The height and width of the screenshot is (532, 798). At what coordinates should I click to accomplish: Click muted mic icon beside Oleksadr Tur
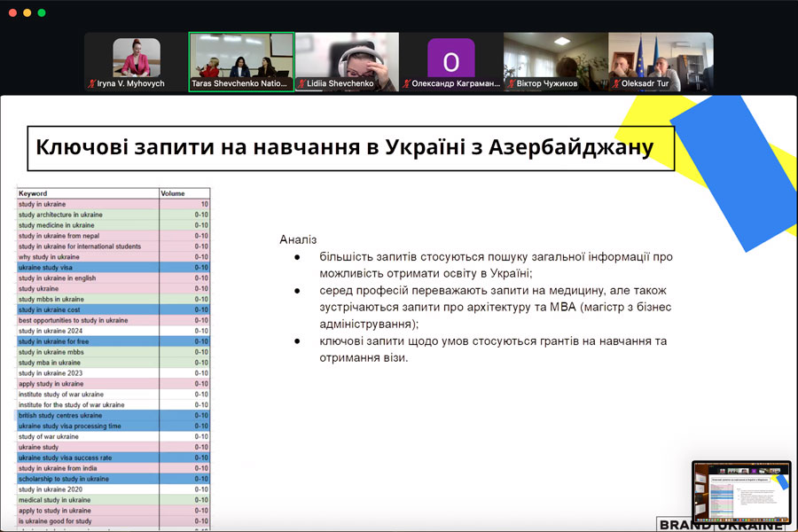(616, 83)
